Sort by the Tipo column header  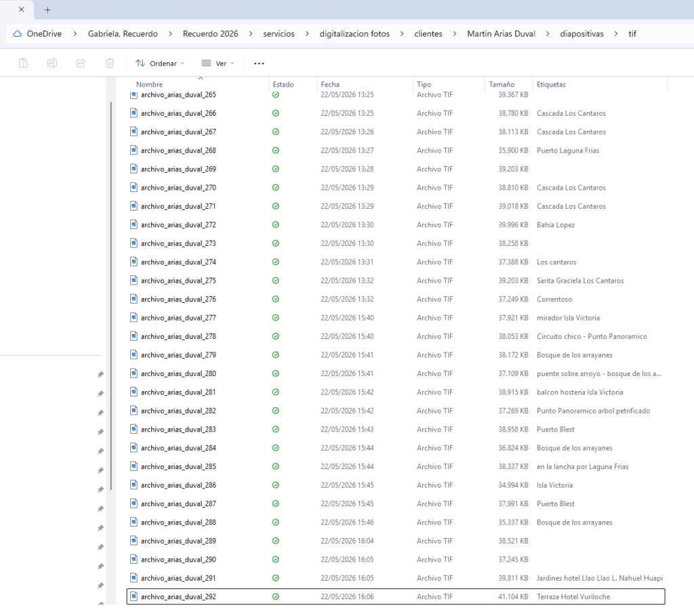click(424, 84)
